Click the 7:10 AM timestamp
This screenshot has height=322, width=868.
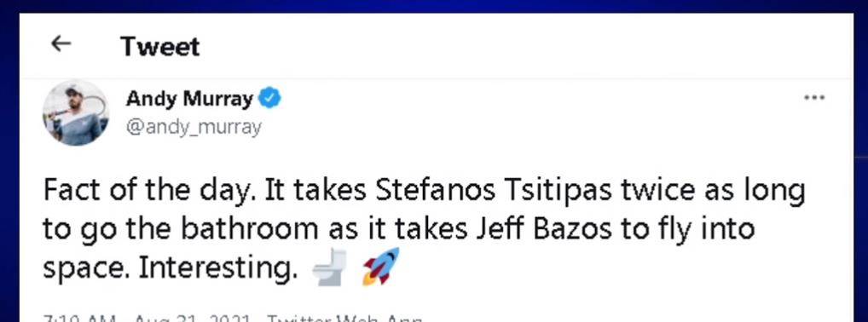pyautogui.click(x=79, y=319)
